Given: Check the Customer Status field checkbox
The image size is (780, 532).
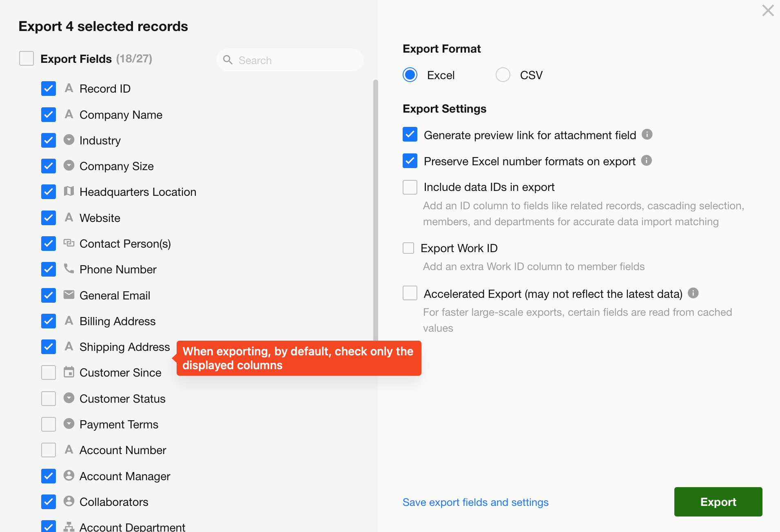Looking at the screenshot, I should pos(49,399).
